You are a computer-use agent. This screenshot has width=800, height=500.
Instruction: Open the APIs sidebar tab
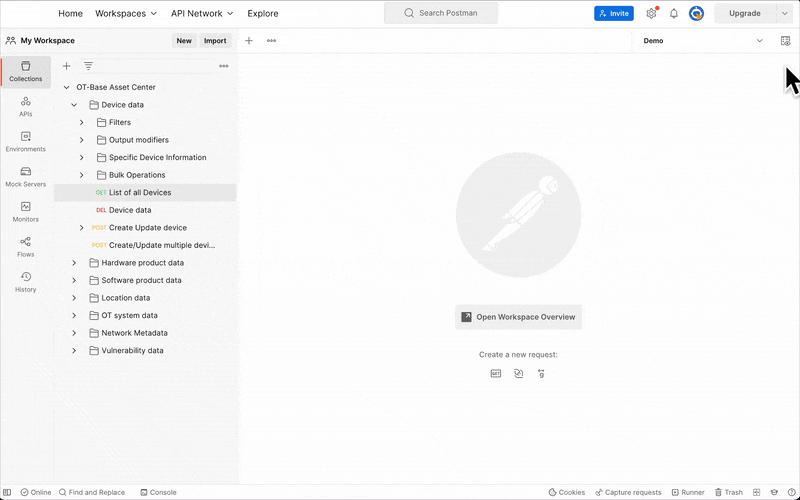pos(26,107)
